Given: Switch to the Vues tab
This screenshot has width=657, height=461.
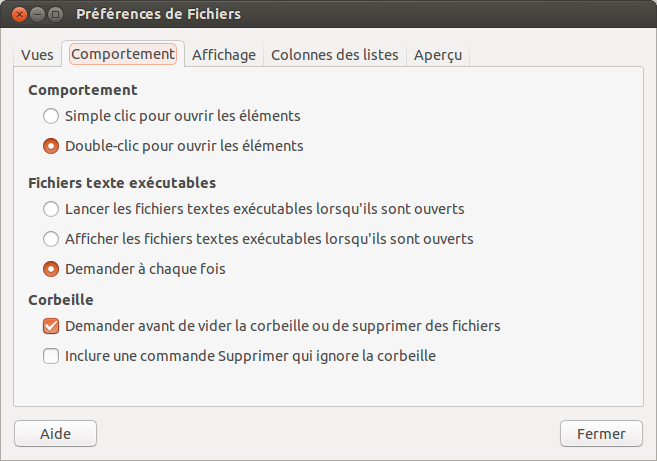Looking at the screenshot, I should [x=37, y=55].
